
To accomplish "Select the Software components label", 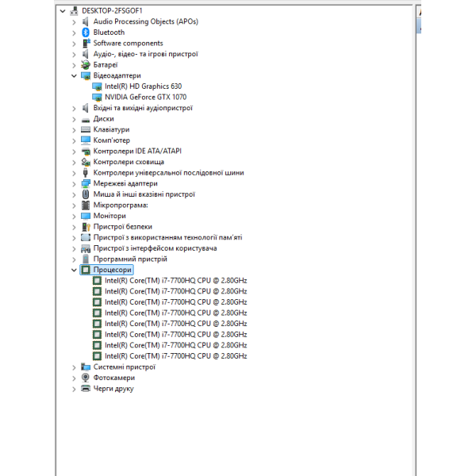I will click(x=128, y=43).
